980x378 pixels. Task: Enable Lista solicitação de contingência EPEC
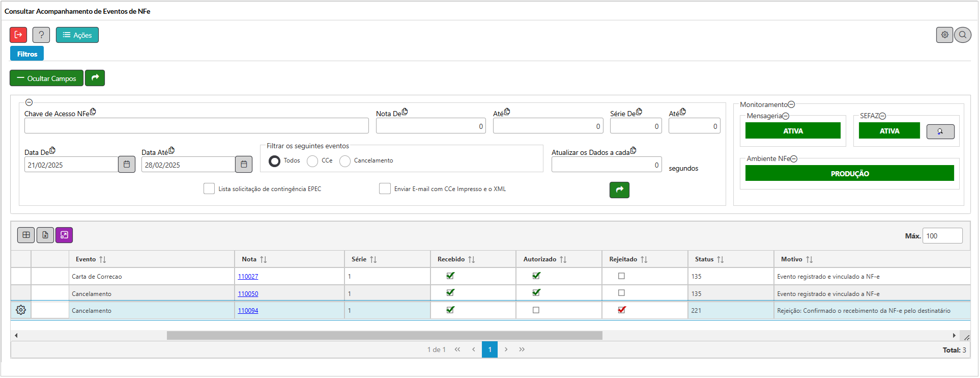(x=209, y=189)
